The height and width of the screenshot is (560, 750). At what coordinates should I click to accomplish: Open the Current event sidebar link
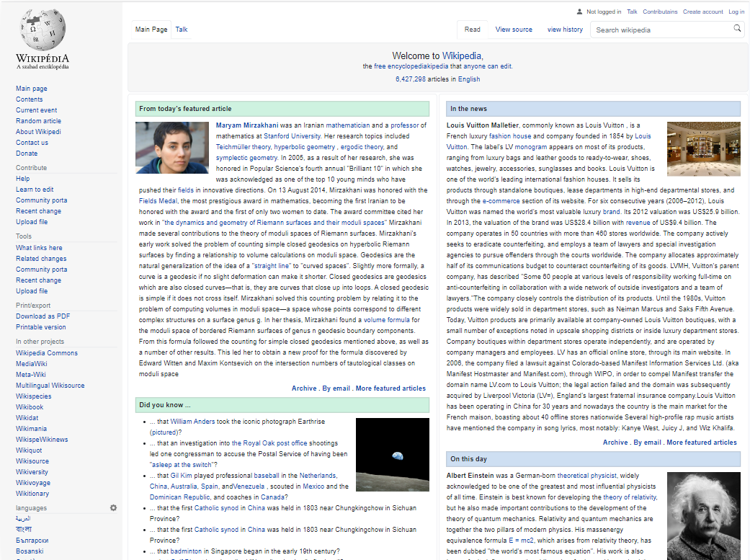(36, 110)
